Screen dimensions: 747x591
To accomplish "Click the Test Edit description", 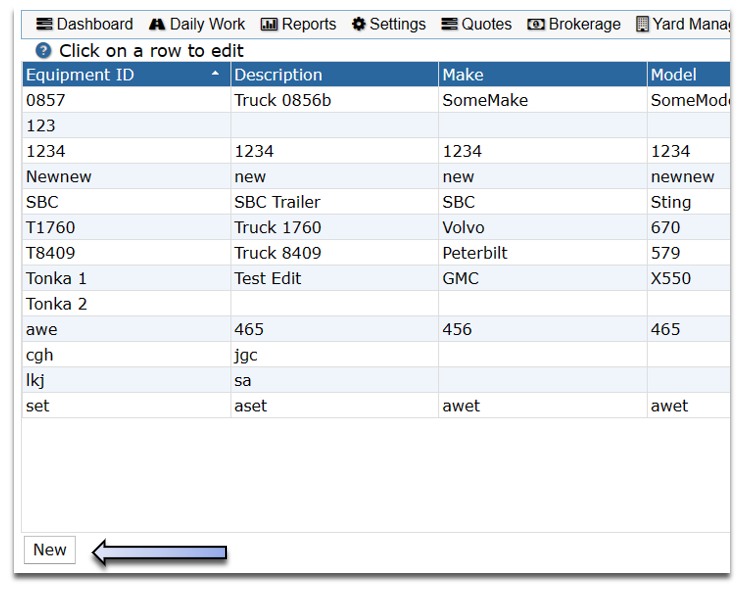I will pos(334,279).
